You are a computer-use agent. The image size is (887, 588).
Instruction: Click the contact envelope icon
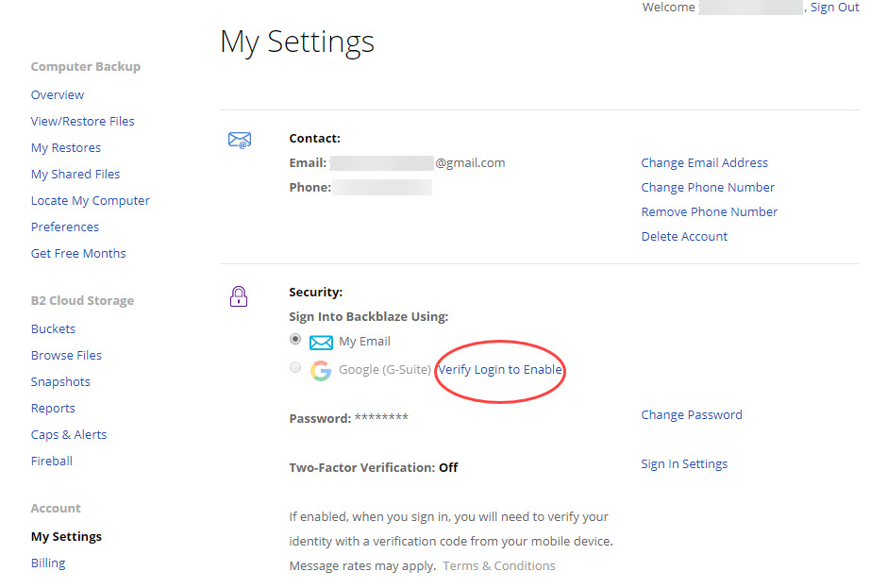tap(240, 140)
